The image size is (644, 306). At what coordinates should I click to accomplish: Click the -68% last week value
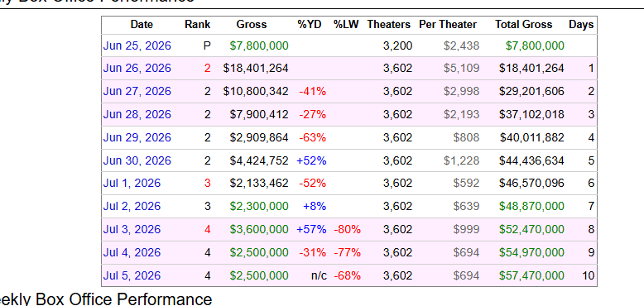pyautogui.click(x=348, y=275)
